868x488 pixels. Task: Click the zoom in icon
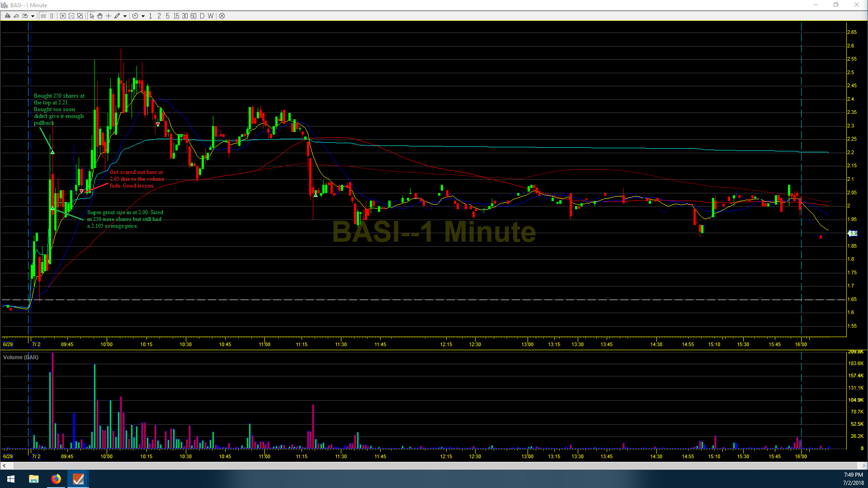coord(63,16)
